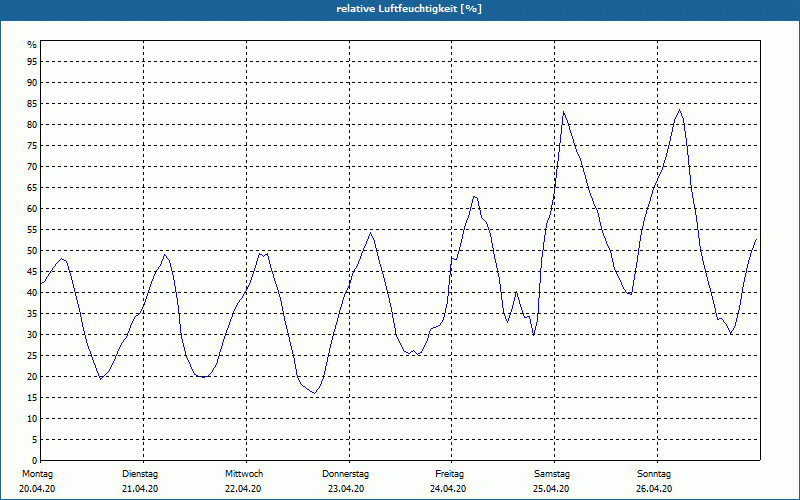Click the y-axis value 60
This screenshot has height=500, width=800.
(x=32, y=209)
